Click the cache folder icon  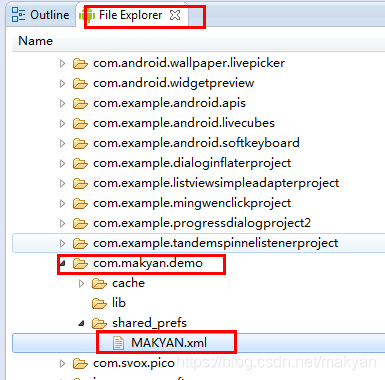pos(99,283)
